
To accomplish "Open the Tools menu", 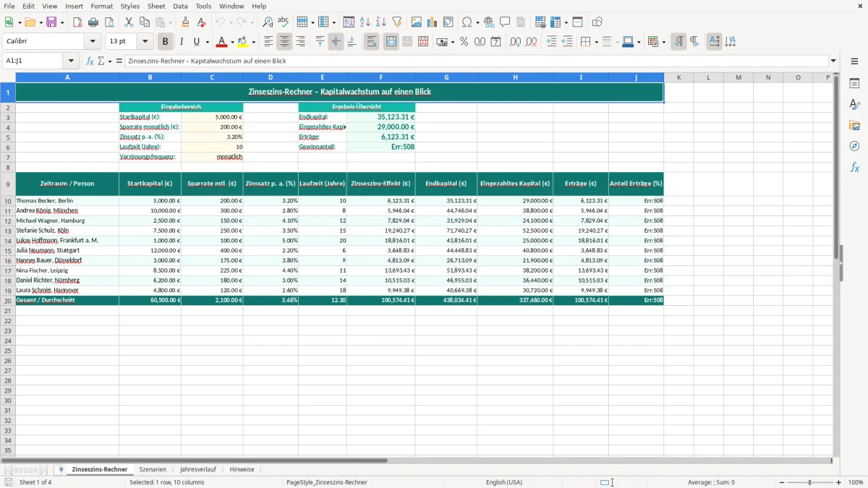I will click(x=203, y=6).
